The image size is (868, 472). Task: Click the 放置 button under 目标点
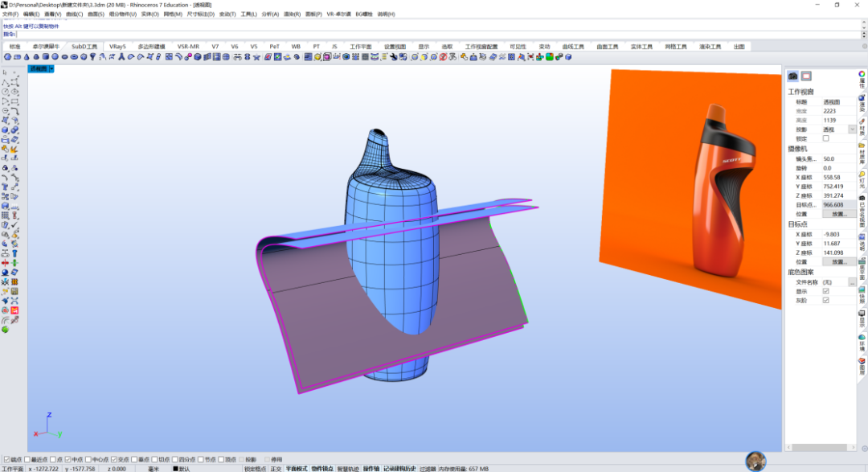click(838, 262)
